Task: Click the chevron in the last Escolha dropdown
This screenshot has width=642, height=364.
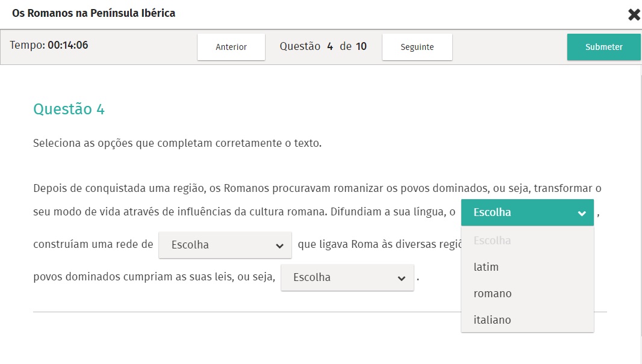Action: tap(402, 278)
